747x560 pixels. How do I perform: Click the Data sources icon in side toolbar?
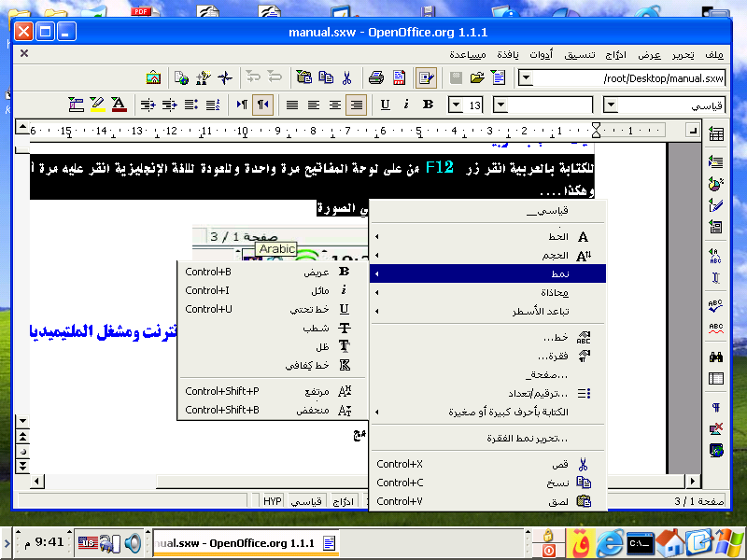tap(716, 379)
